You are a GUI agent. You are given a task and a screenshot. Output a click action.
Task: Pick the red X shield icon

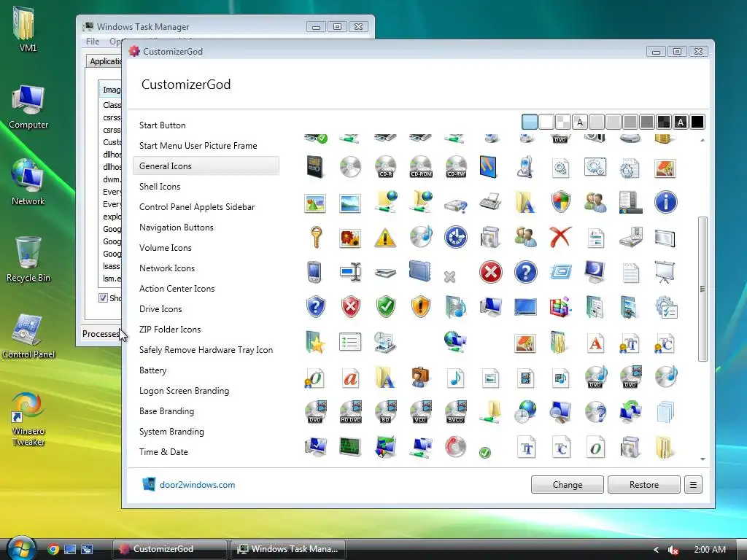point(351,307)
